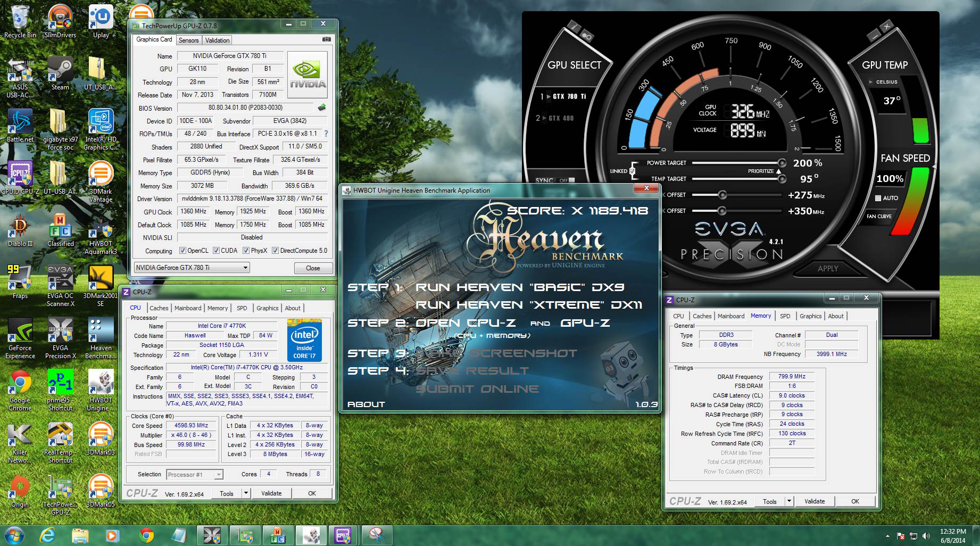Expand the Tools arrow in CPU-Z Memory window
Screen dimensions: 980x546
coord(789,501)
